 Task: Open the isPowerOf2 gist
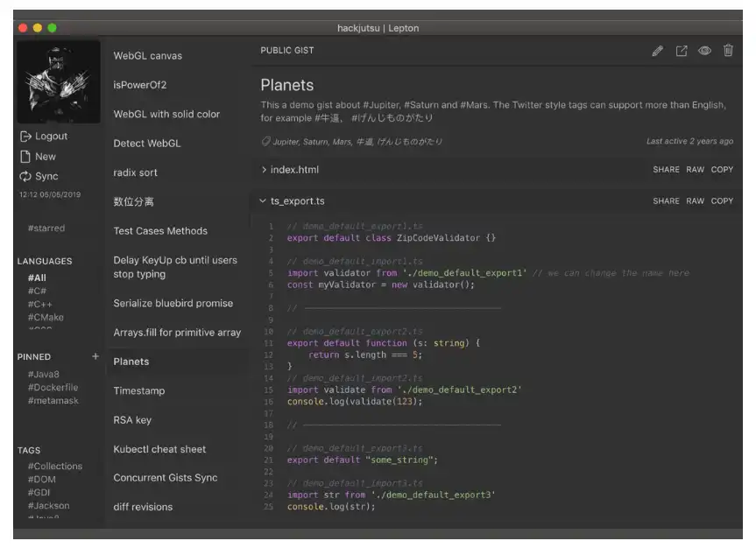click(x=140, y=85)
